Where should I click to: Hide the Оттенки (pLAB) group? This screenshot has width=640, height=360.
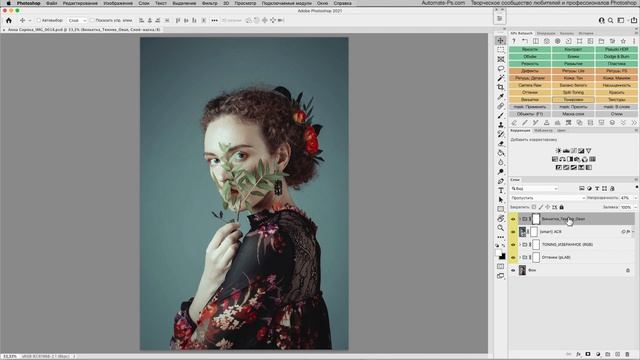click(513, 257)
